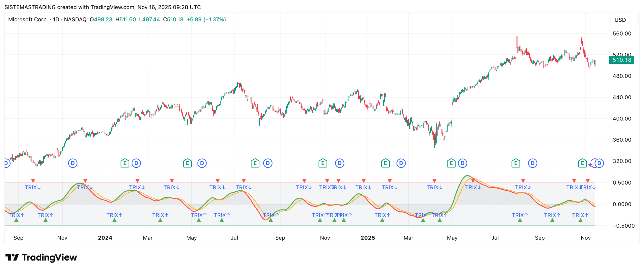Open the earnings E marker just before November 2024
Viewport: 644px width, 271px height.
[323, 163]
